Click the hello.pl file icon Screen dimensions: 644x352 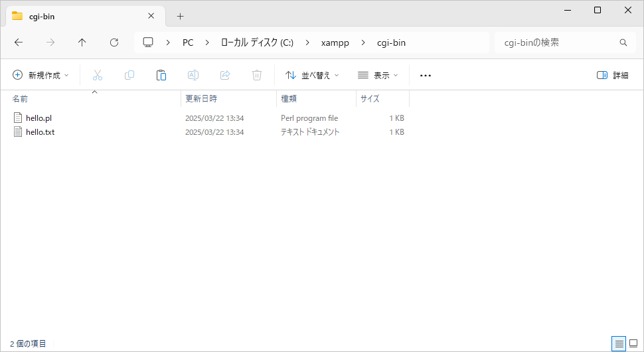point(18,118)
